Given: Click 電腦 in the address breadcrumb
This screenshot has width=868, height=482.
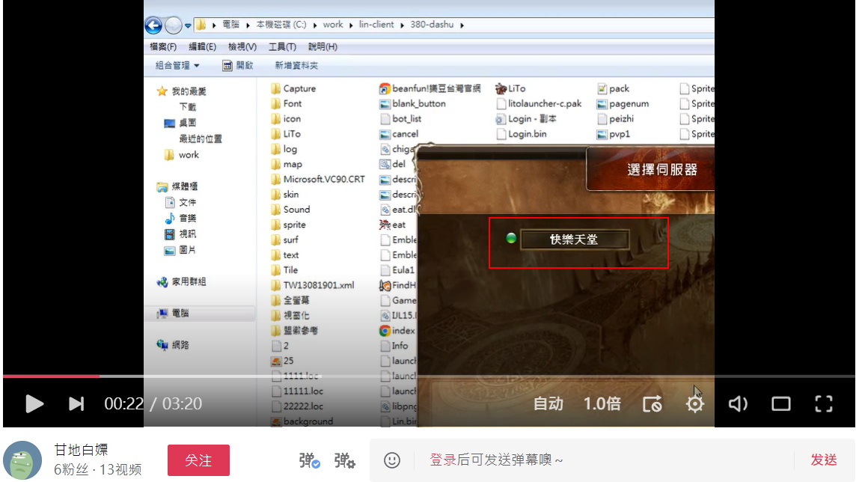Looking at the screenshot, I should [x=230, y=25].
